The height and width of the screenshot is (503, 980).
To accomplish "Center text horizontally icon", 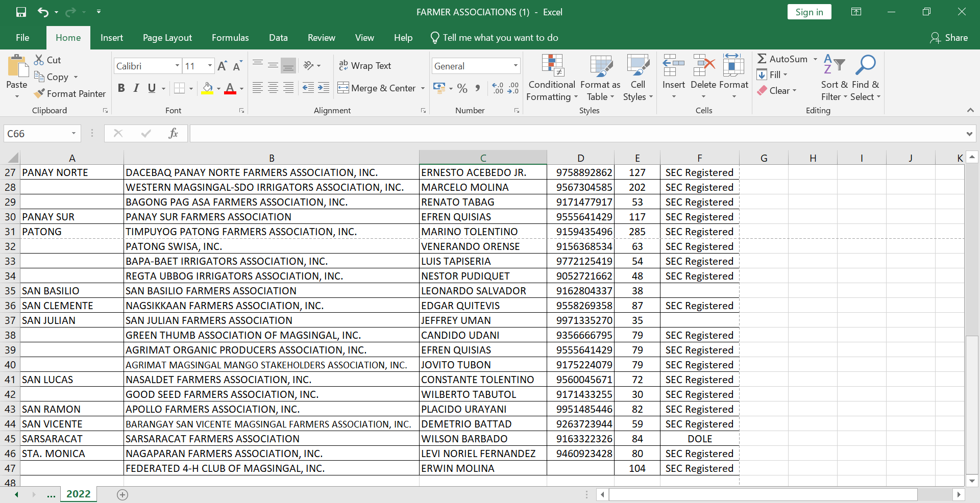I will pyautogui.click(x=273, y=88).
